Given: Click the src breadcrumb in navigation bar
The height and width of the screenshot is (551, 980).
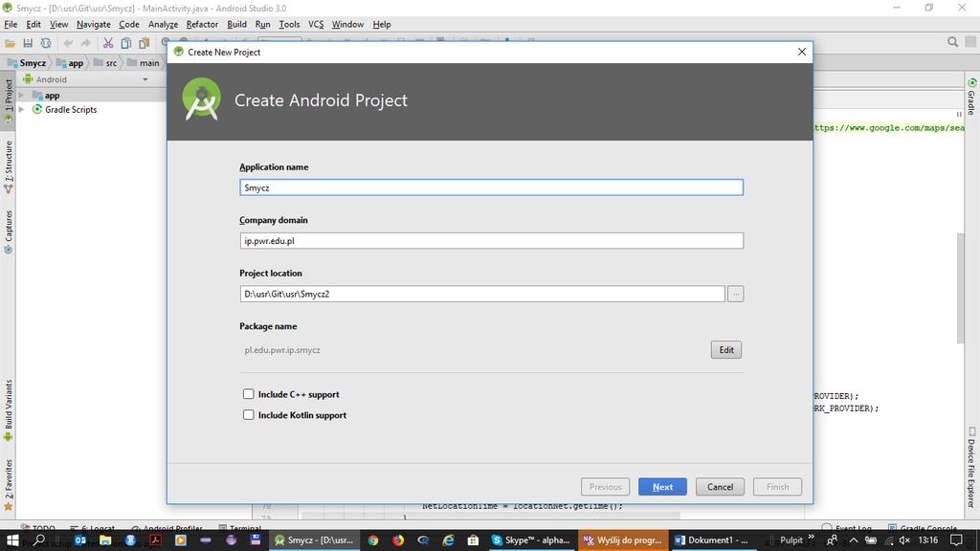Looking at the screenshot, I should pyautogui.click(x=105, y=62).
